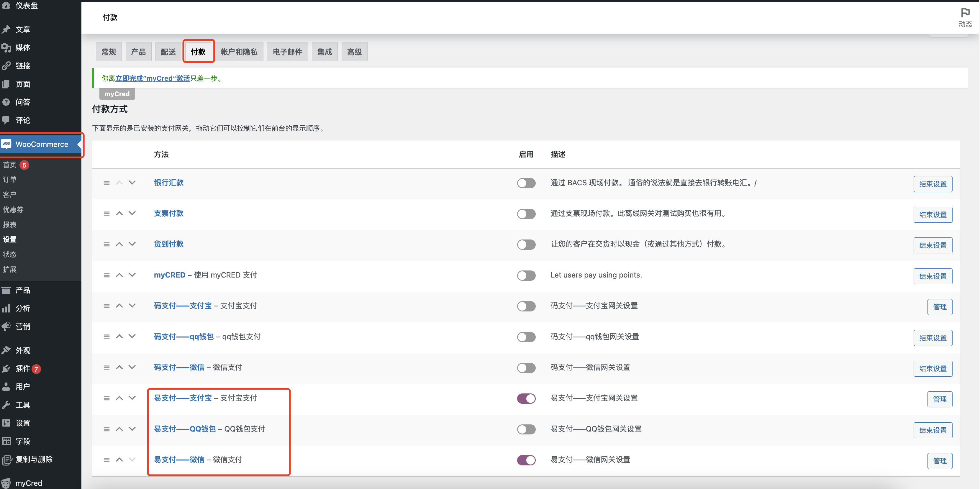980x489 pixels.
Task: Move 易支付——支付宝 up with chevron
Action: (119, 398)
